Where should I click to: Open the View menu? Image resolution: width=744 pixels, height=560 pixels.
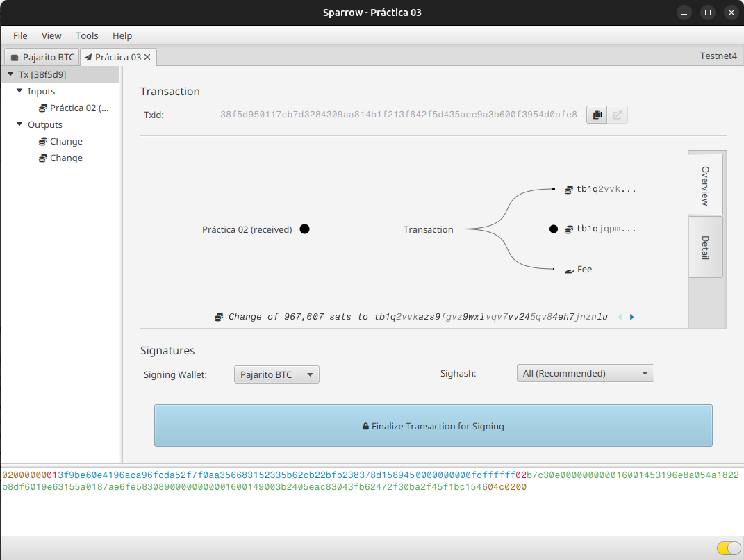[51, 35]
